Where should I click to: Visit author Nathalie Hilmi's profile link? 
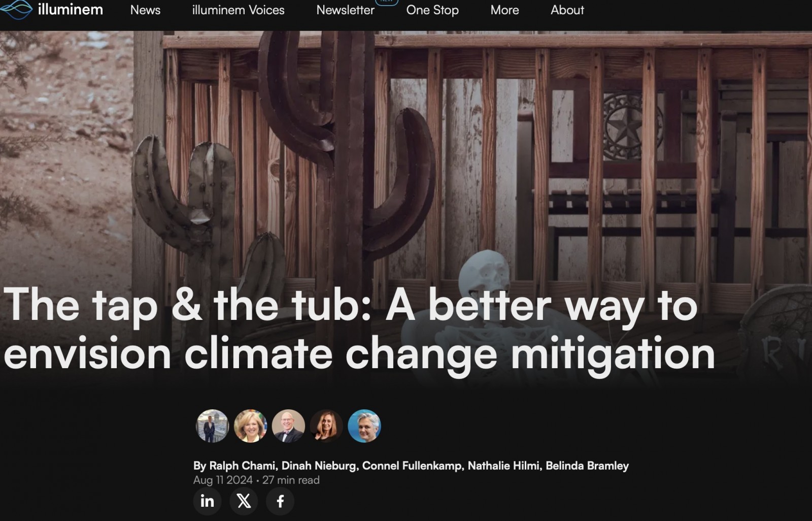[x=504, y=466]
